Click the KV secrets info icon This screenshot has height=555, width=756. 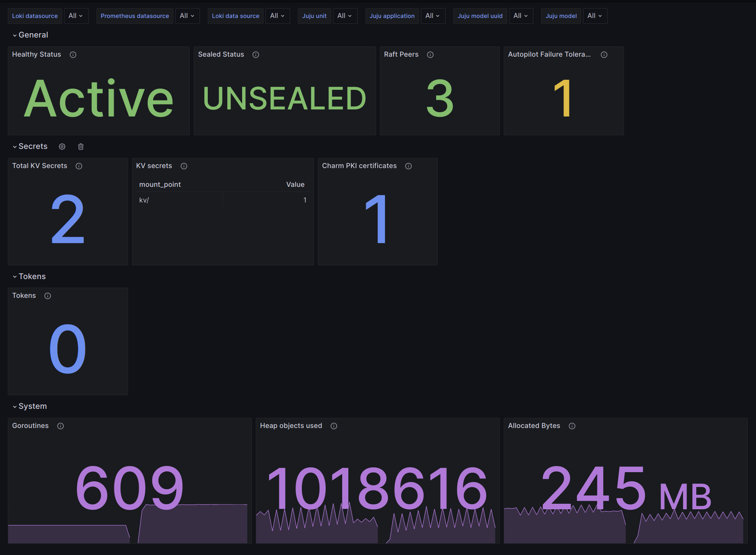[x=184, y=166]
